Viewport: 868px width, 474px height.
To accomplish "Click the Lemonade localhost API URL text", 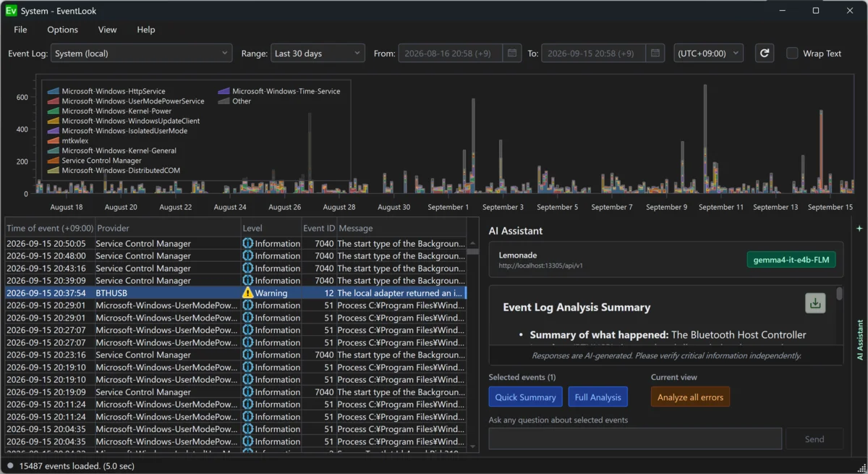I will [x=541, y=266].
